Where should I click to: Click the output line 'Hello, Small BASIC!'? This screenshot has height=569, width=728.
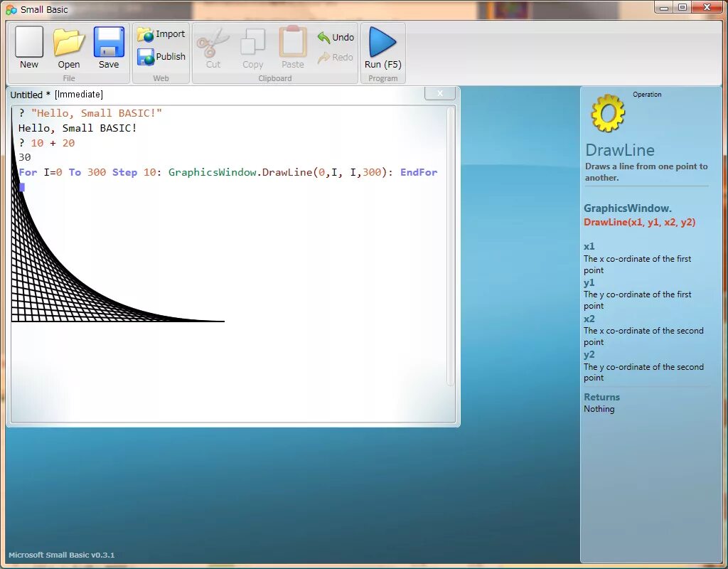click(x=77, y=128)
